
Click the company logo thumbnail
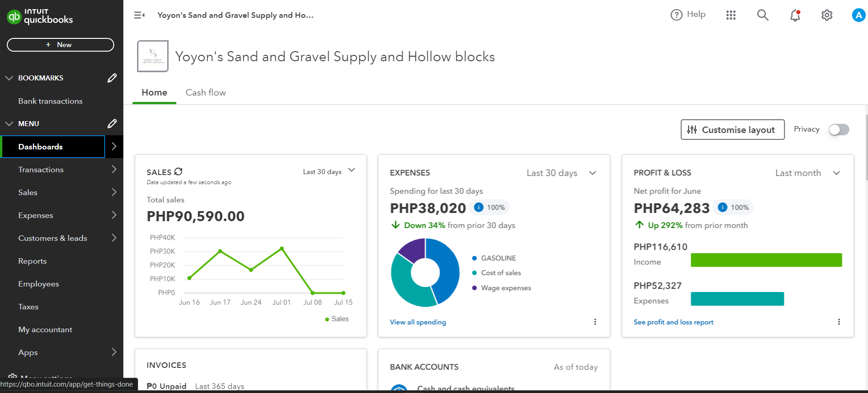[x=153, y=56]
